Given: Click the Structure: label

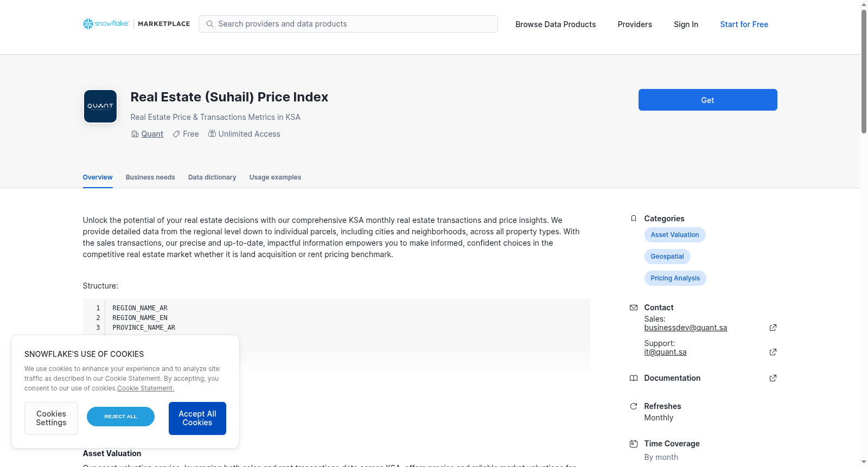Looking at the screenshot, I should pyautogui.click(x=100, y=286).
